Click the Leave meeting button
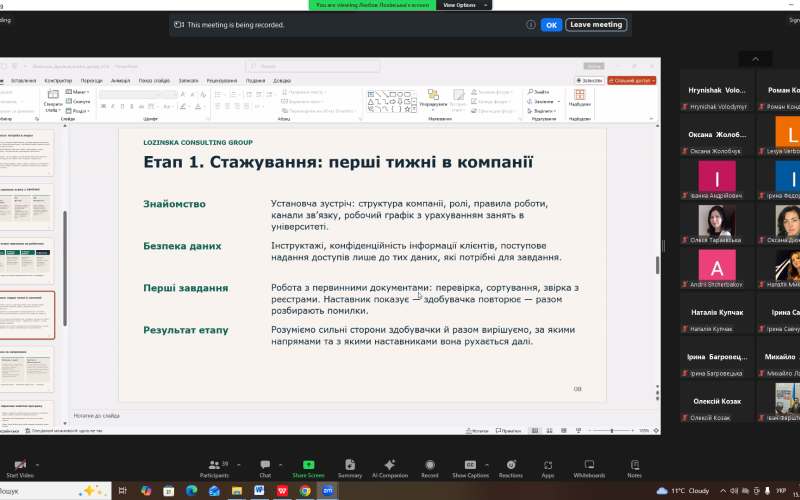The image size is (800, 500). pos(596,24)
